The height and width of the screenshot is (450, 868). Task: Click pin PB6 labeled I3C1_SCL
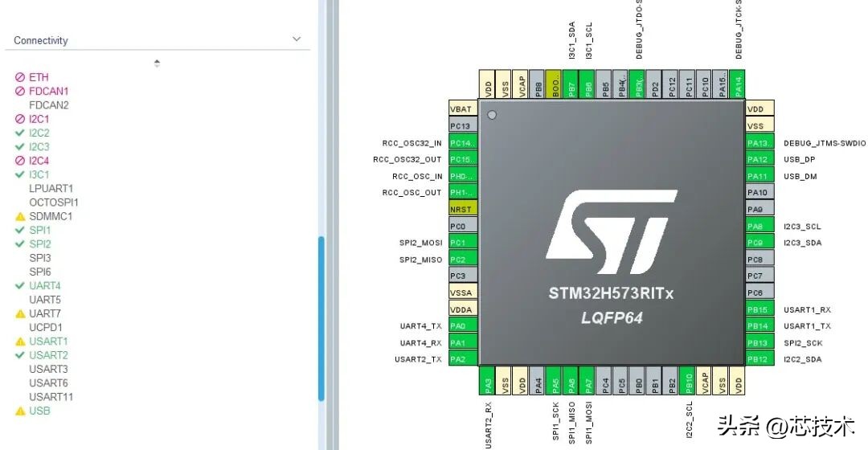[x=588, y=84]
